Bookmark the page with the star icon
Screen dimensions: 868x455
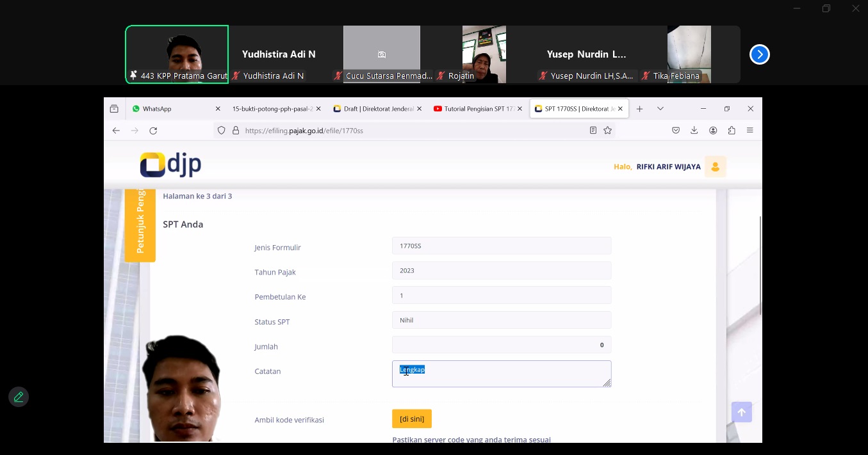[608, 131]
